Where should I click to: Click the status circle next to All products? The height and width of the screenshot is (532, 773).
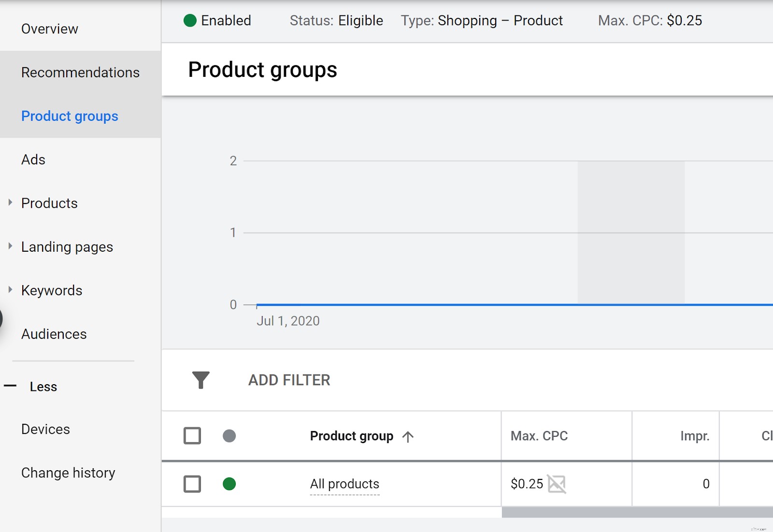230,484
